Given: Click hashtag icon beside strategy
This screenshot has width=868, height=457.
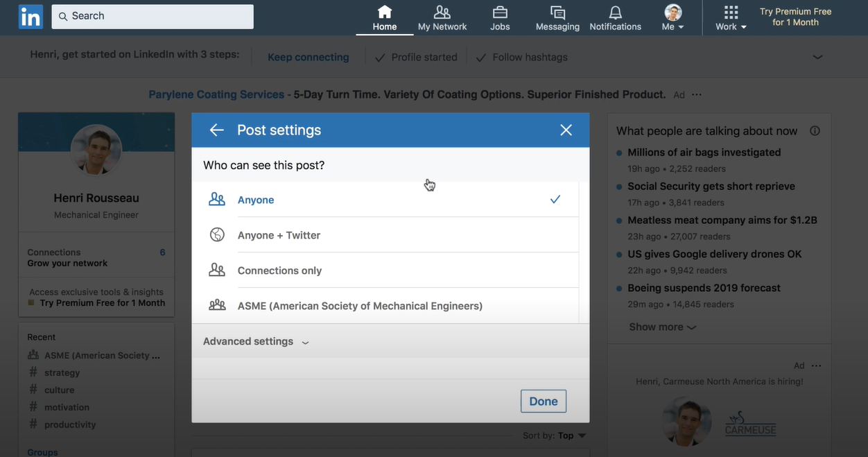Looking at the screenshot, I should point(33,372).
